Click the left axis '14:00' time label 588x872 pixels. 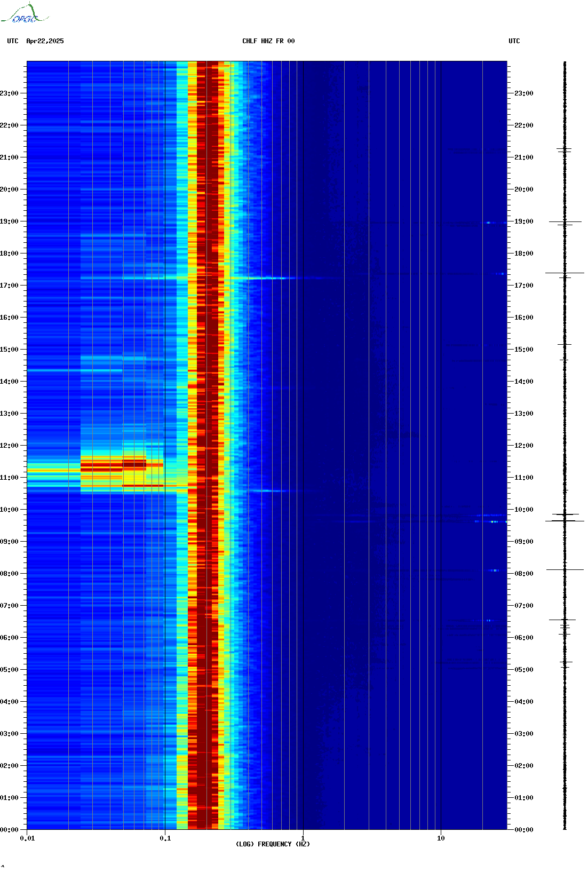(9, 382)
